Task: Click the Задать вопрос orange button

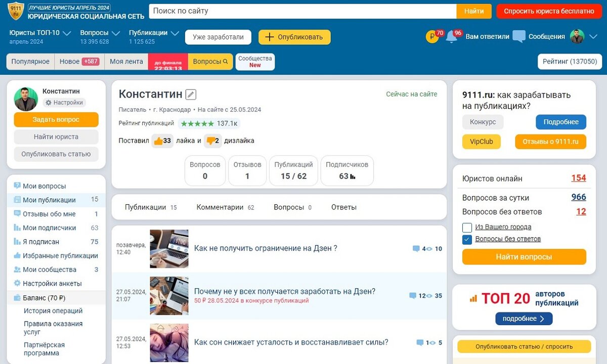Action: (56, 120)
